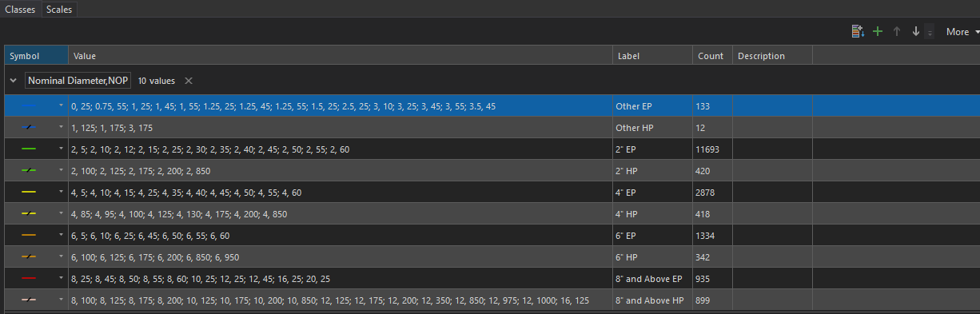The image size is (980, 314).
Task: Open the toolbar overflow options chevron
Action: click(x=929, y=34)
